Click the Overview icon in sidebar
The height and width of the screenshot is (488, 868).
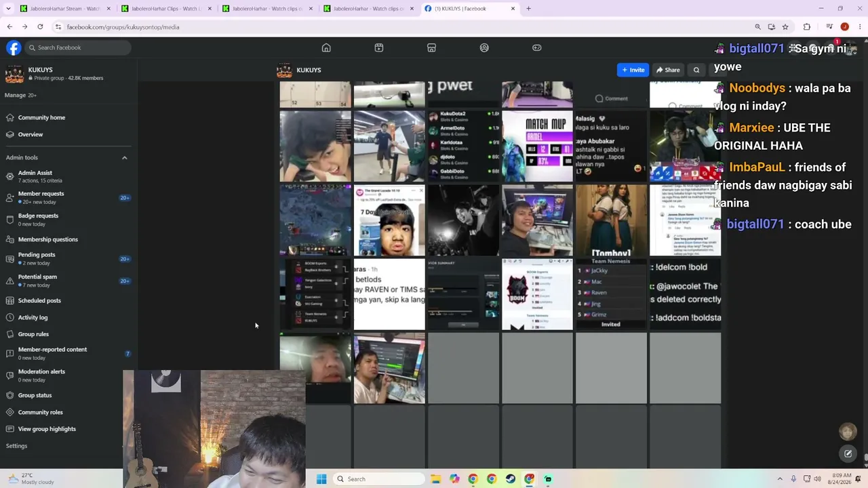pos(9,134)
